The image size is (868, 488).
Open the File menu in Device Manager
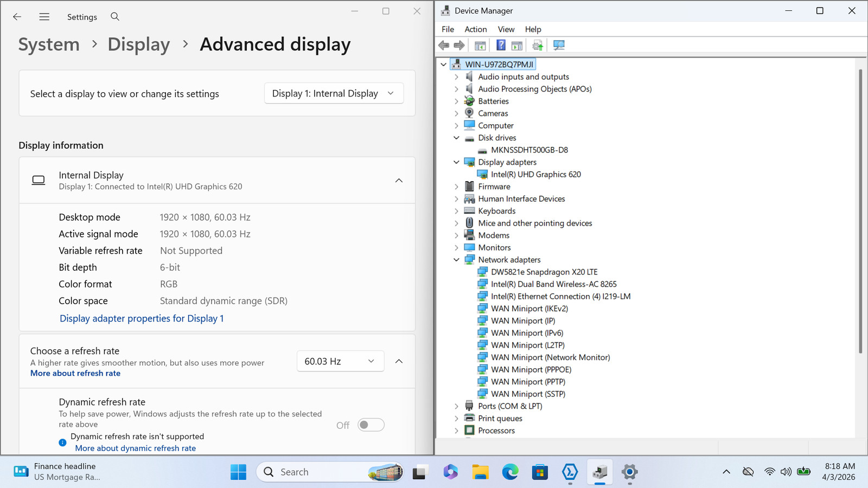click(448, 29)
